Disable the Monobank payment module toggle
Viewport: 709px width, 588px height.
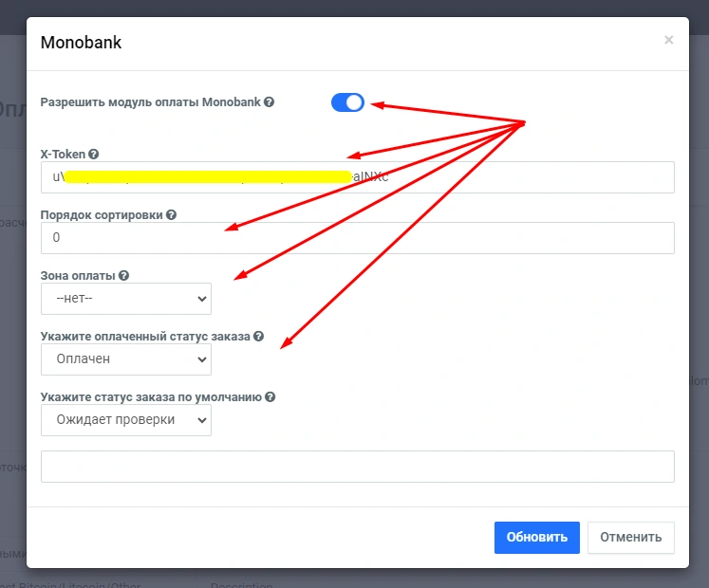pos(347,102)
